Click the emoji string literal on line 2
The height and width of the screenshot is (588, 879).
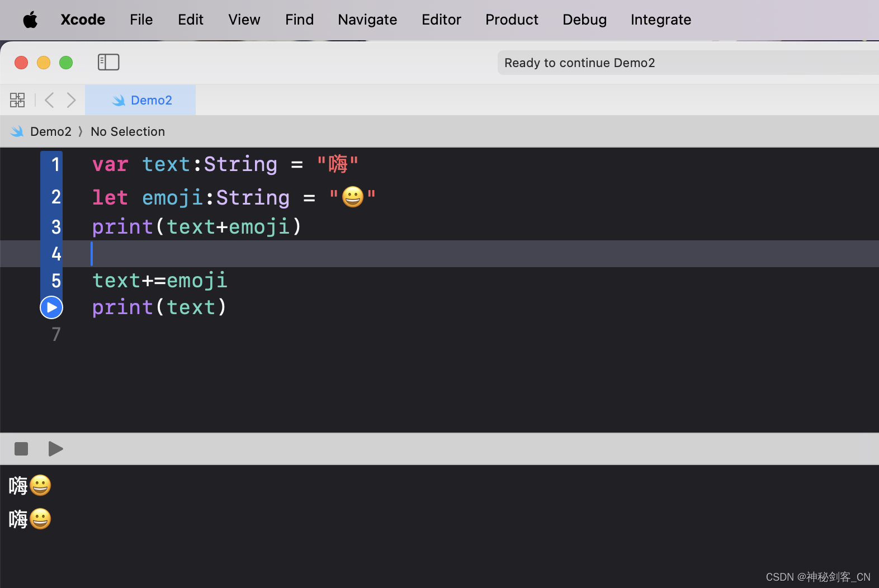[352, 197]
